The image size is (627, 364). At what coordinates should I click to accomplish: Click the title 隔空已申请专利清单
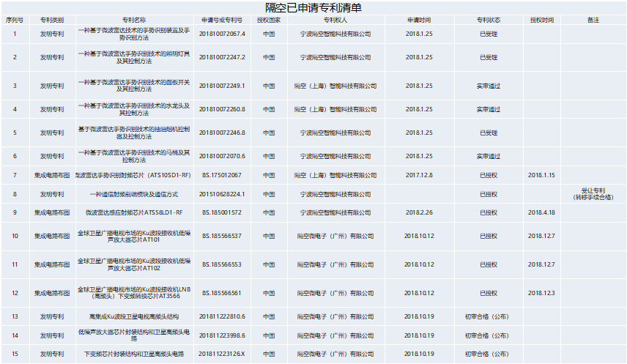[x=313, y=7]
